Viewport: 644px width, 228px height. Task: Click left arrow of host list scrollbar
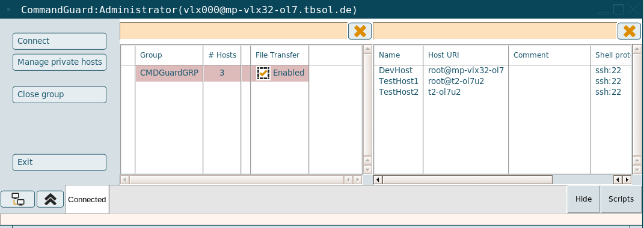click(378, 179)
